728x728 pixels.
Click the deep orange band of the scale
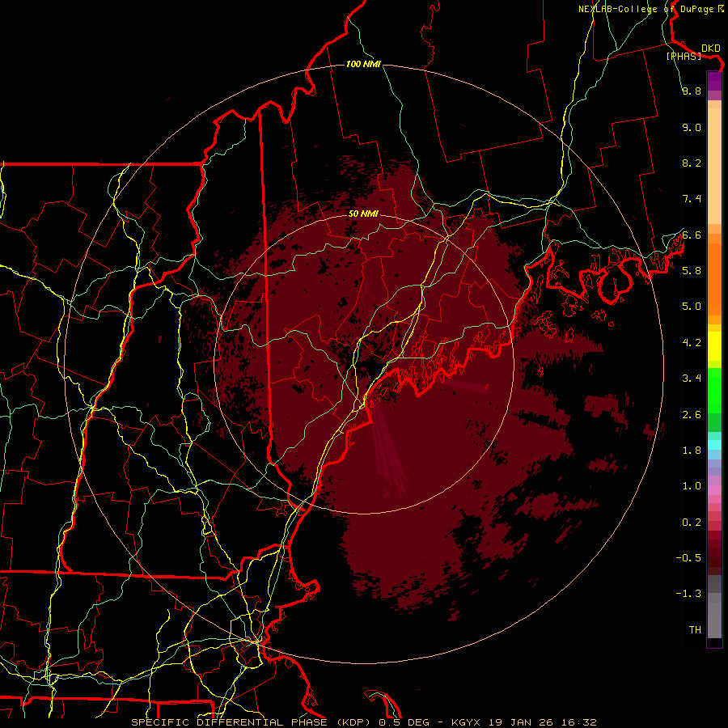714,279
